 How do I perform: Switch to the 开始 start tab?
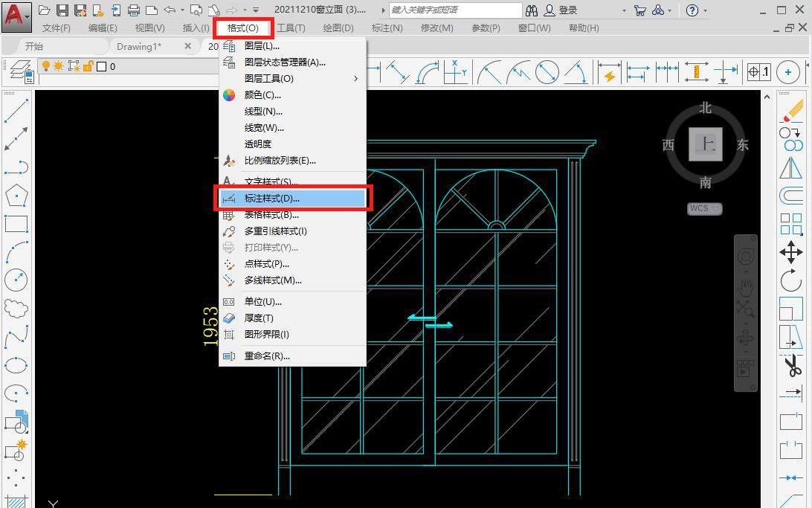(x=34, y=47)
